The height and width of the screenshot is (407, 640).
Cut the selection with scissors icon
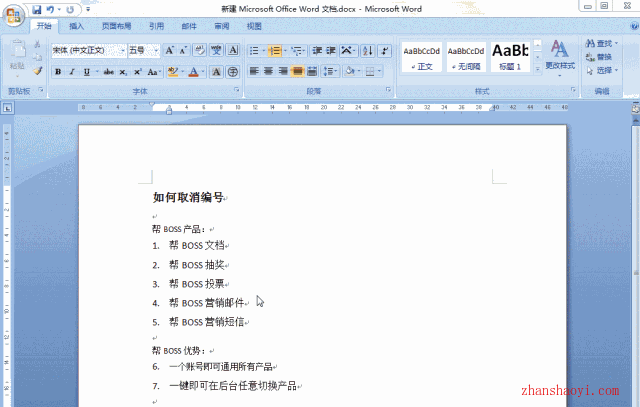click(37, 44)
